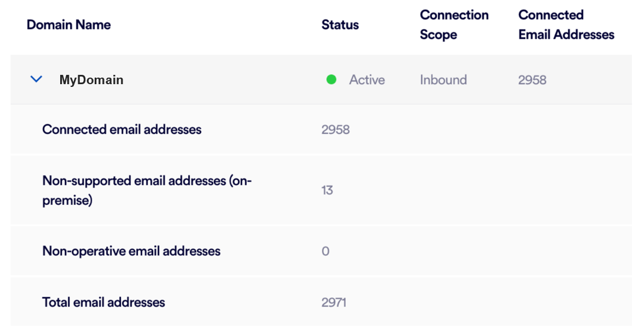Select the MyDomain domain name
The width and height of the screenshot is (644, 335).
point(91,80)
